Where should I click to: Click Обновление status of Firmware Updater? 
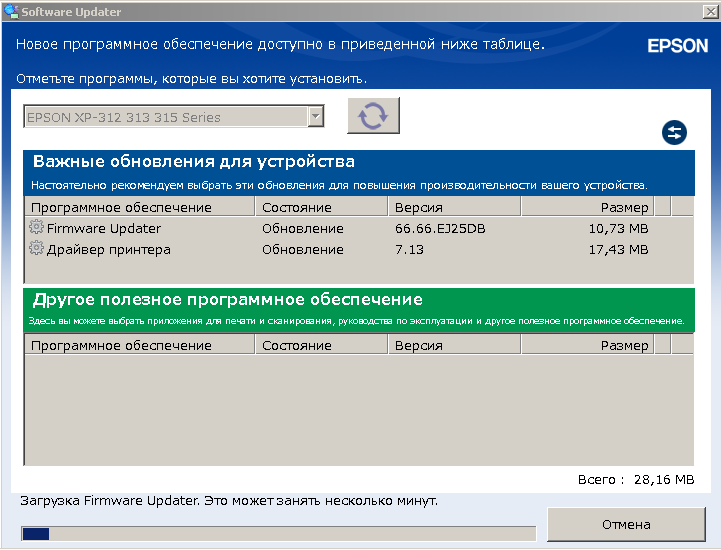303,229
